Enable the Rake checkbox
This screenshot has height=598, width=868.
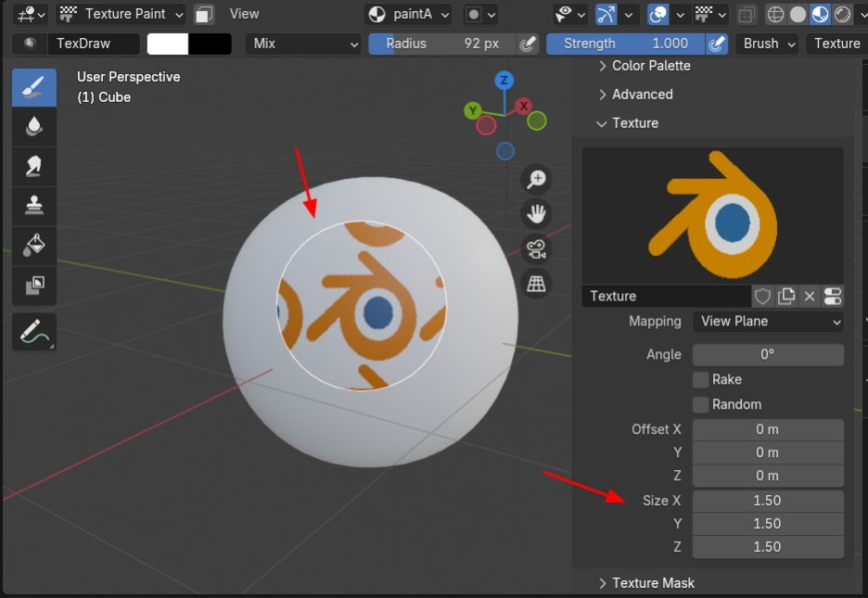tap(701, 379)
